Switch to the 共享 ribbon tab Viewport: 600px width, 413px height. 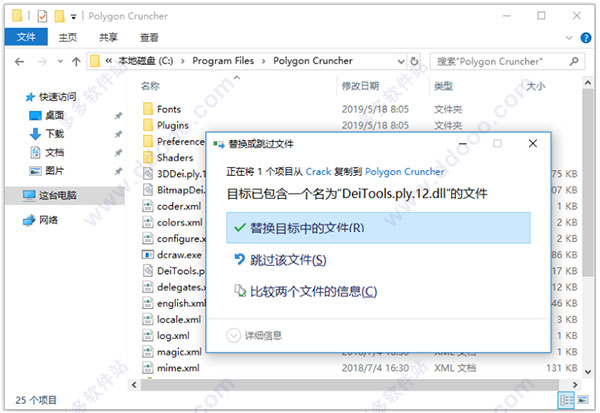click(x=108, y=37)
